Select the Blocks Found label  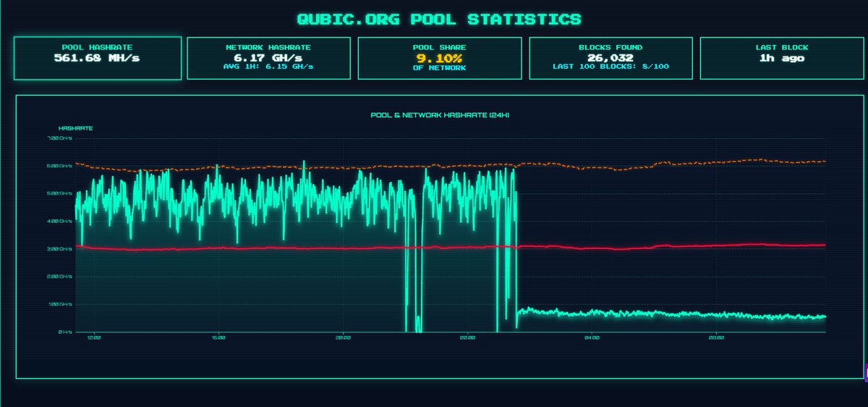pyautogui.click(x=610, y=47)
